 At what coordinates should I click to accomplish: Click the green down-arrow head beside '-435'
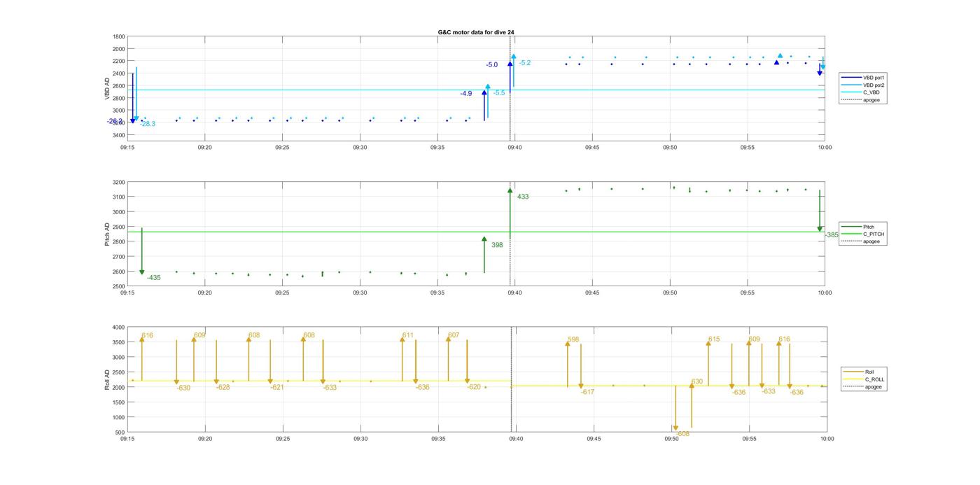[142, 272]
